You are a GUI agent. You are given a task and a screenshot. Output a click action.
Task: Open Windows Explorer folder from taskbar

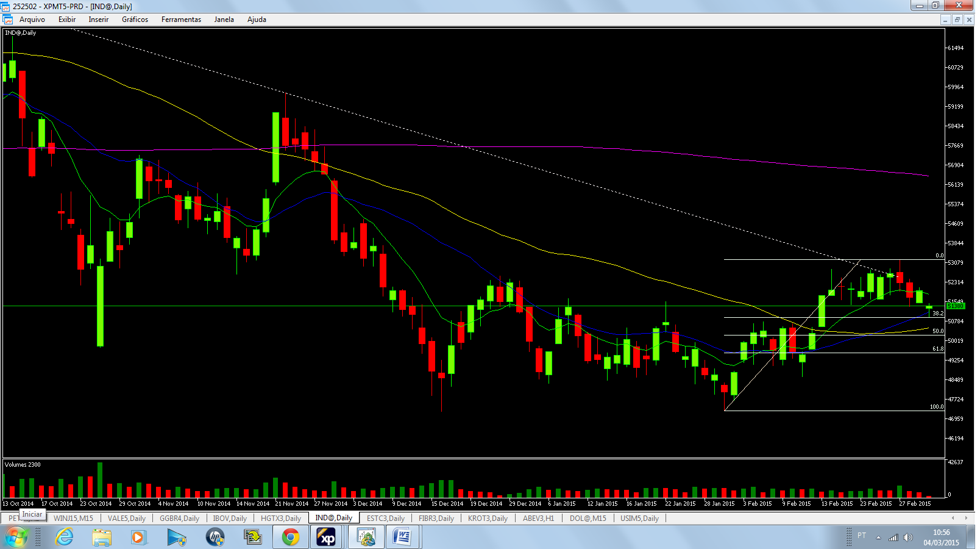pos(102,537)
